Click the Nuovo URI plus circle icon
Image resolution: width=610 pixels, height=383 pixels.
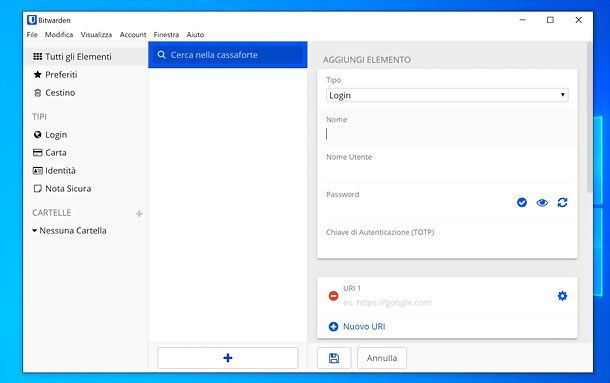point(333,327)
